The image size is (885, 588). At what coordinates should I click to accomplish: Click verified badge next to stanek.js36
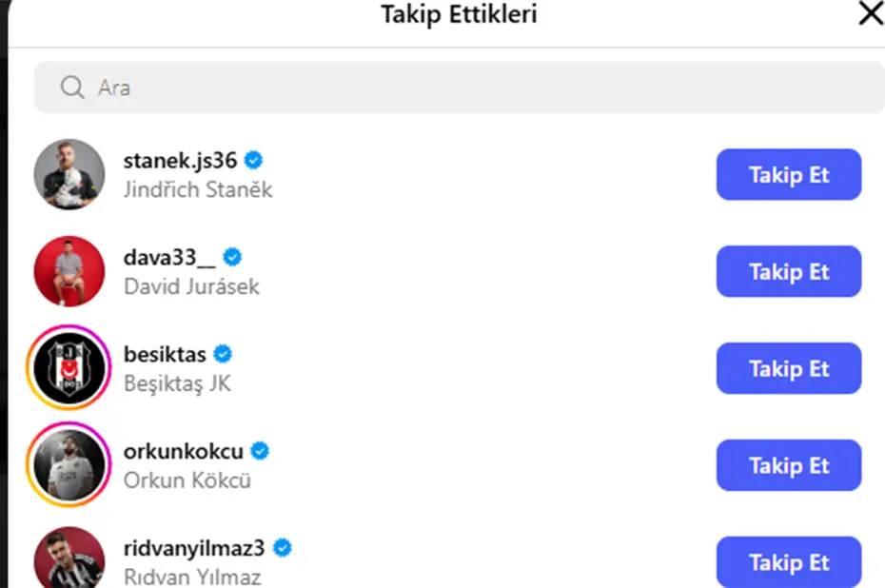tap(253, 160)
